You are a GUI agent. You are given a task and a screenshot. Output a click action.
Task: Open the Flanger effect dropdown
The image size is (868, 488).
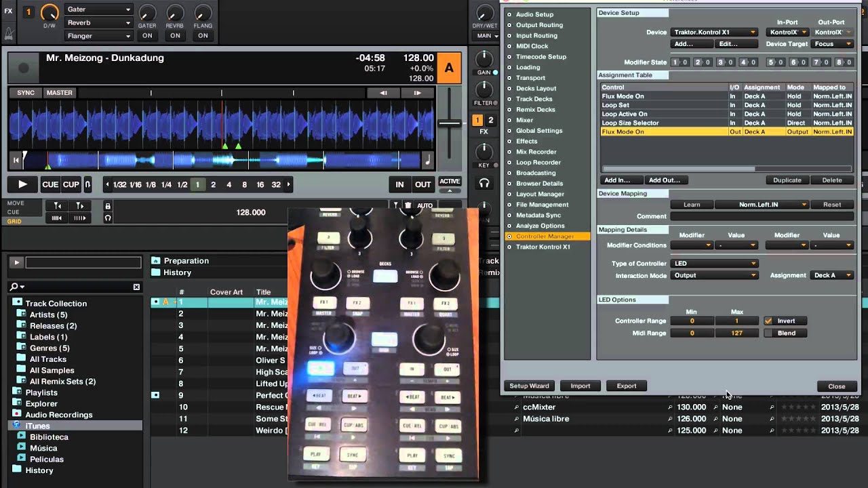coord(99,35)
